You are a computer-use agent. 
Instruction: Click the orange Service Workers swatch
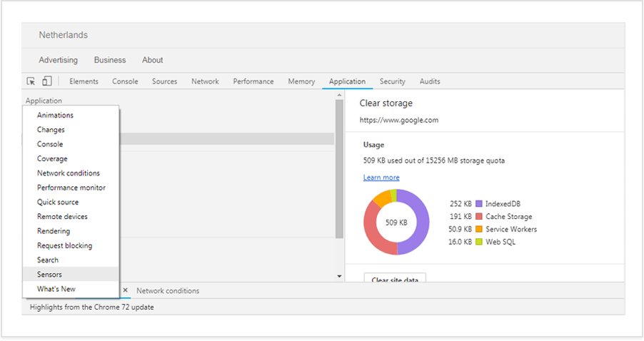479,230
